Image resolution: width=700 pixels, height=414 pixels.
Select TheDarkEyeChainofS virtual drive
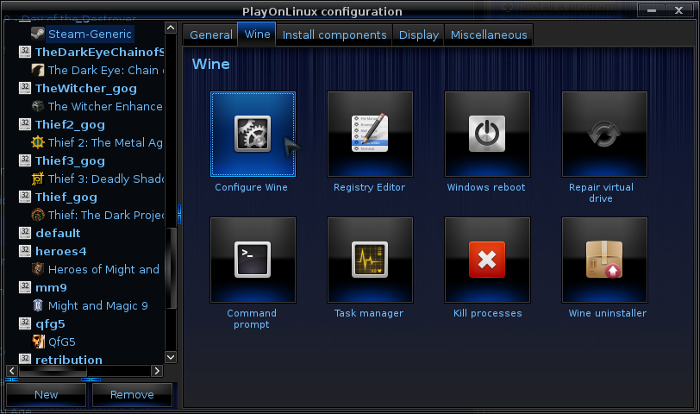(92, 52)
